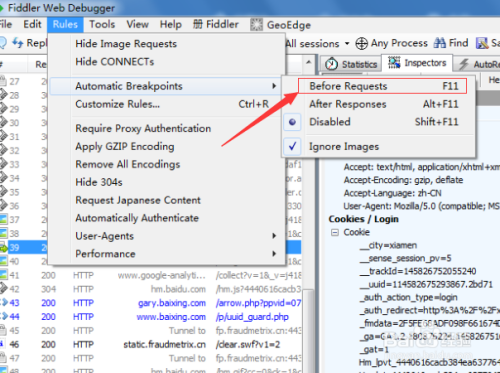This screenshot has width=500, height=373.
Task: Expand the Performance submenu
Action: pos(166,254)
